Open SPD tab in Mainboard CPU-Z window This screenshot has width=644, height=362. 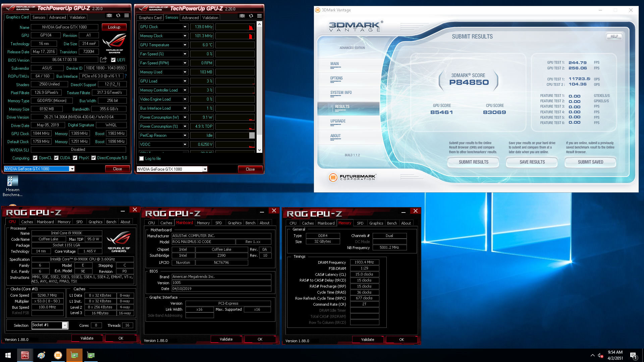(218, 223)
